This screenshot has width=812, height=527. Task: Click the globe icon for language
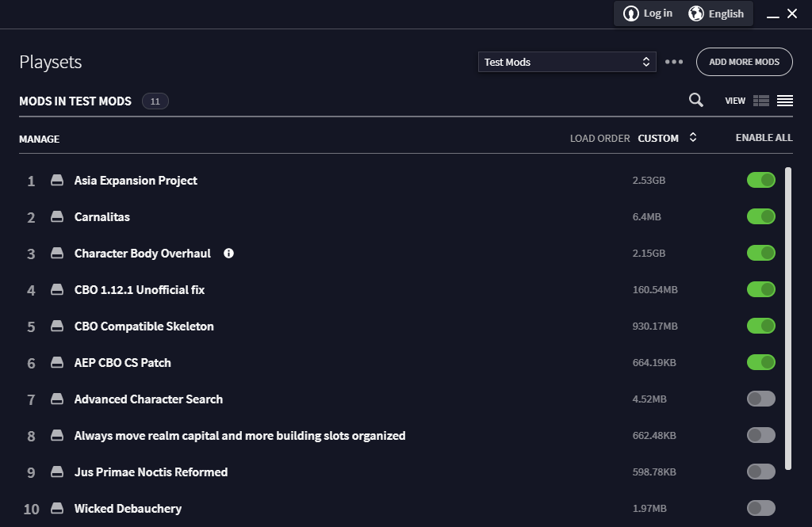click(x=696, y=13)
